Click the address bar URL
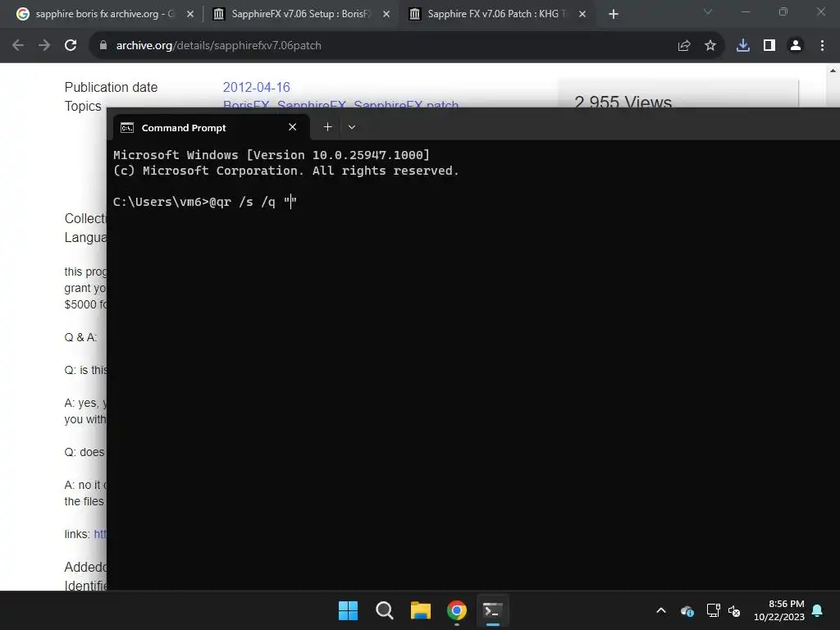 click(218, 46)
